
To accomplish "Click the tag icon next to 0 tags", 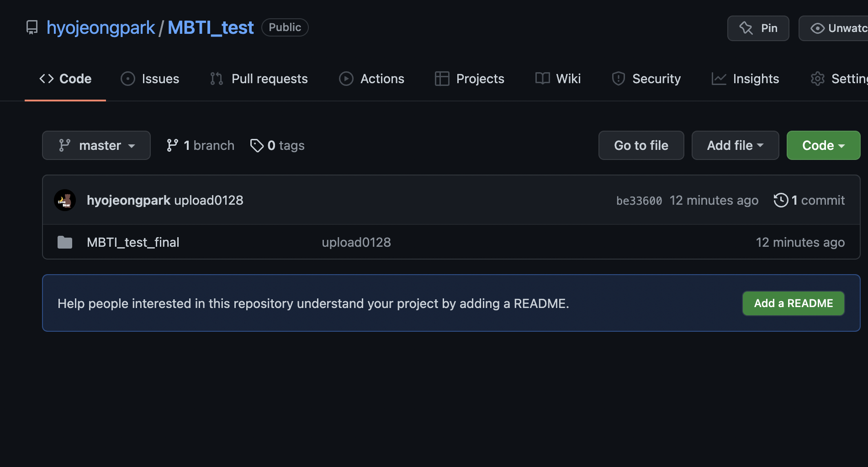I will pyautogui.click(x=257, y=145).
